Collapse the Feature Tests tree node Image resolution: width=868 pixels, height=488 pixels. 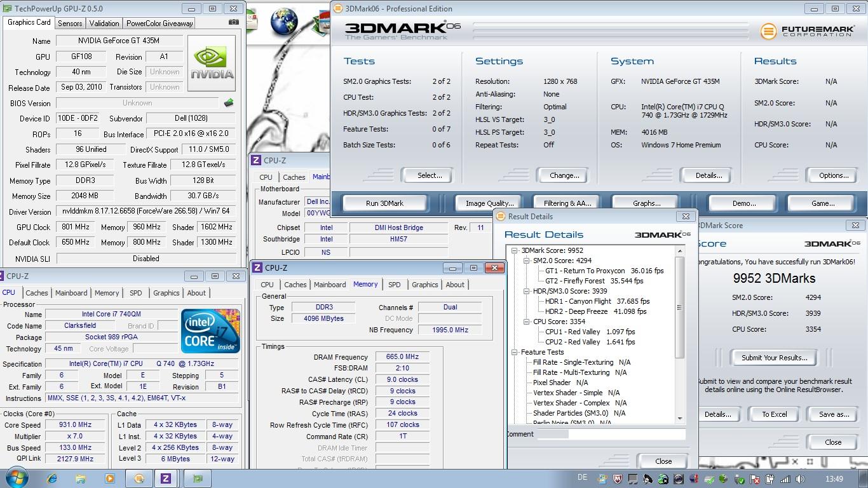click(515, 352)
